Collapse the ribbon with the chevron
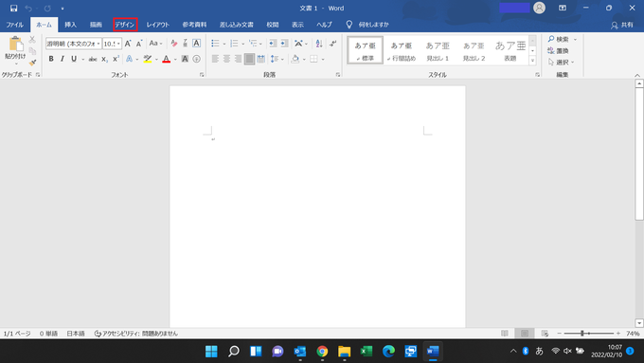 pyautogui.click(x=637, y=75)
